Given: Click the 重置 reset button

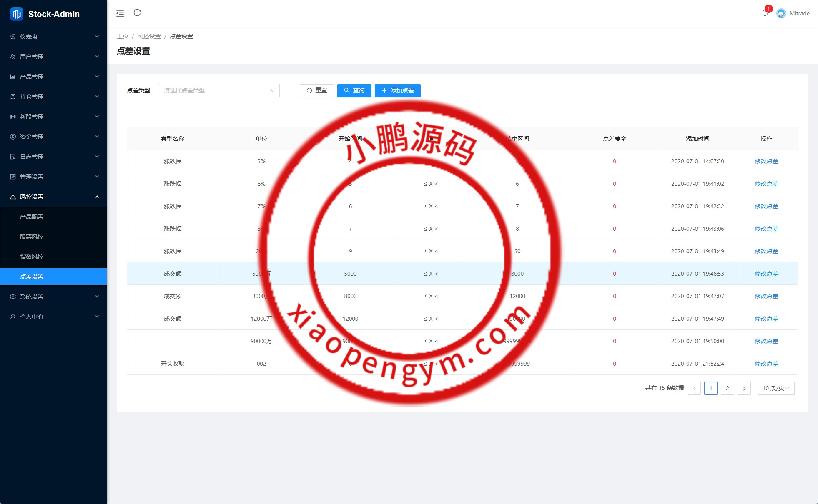Looking at the screenshot, I should (316, 90).
